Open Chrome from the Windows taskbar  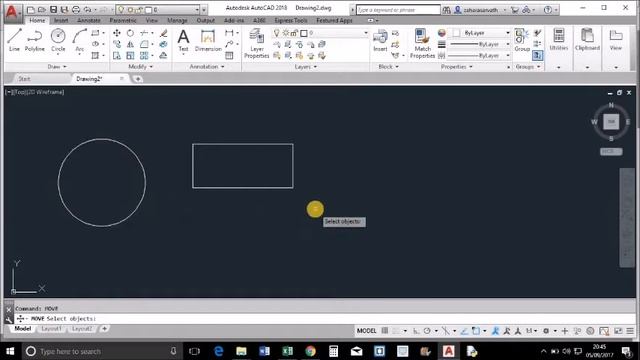click(310, 351)
